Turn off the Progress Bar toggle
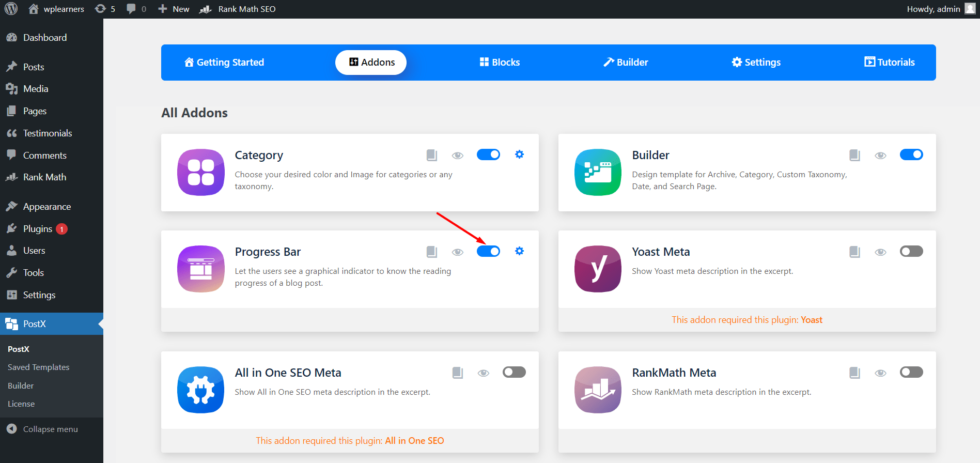The width and height of the screenshot is (980, 463). 488,251
